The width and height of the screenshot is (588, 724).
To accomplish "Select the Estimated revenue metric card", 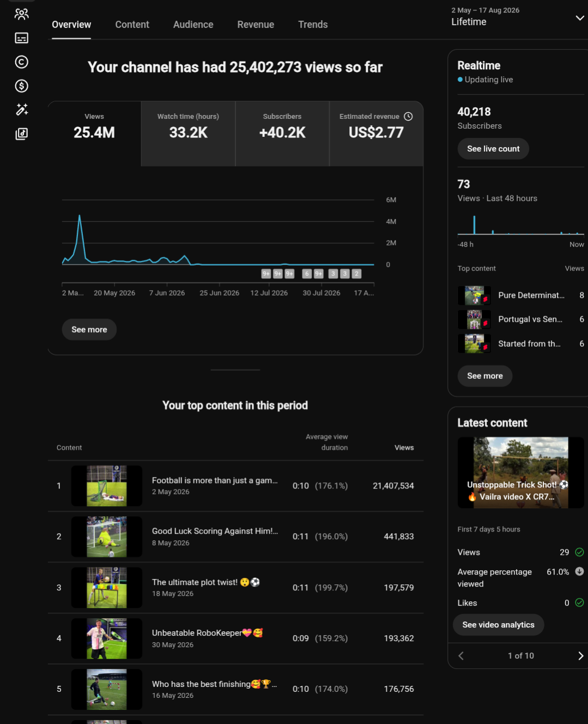I will pyautogui.click(x=377, y=134).
